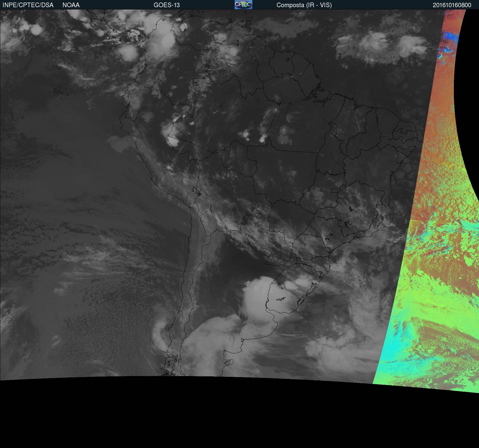Image resolution: width=479 pixels, height=448 pixels.
Task: Click the NOAA label in the header
Action: 71,5
